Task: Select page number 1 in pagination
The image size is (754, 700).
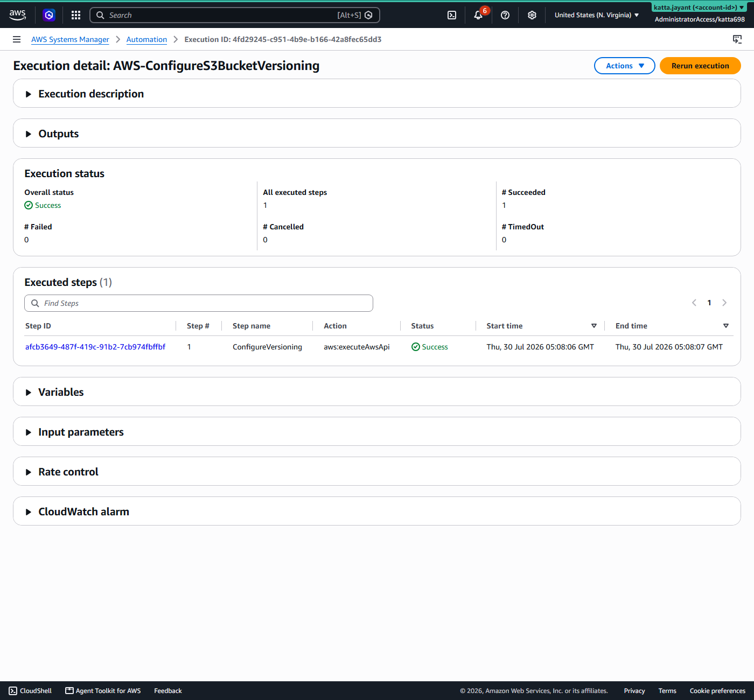Action: [709, 303]
